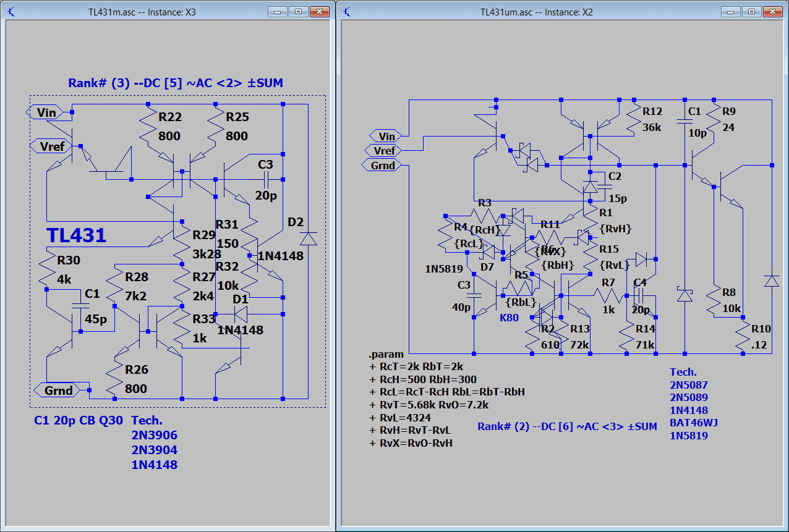Maximize the TL431m.asc window

(x=298, y=12)
